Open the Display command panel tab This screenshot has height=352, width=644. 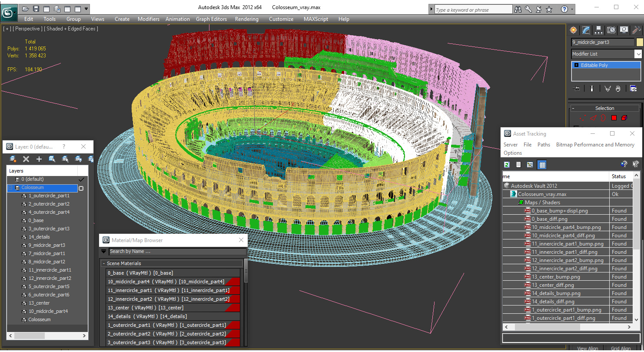point(624,30)
